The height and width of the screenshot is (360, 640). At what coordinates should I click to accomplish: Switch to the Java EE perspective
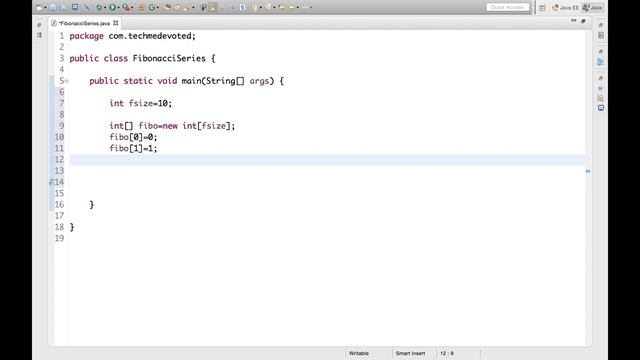(x=565, y=7)
